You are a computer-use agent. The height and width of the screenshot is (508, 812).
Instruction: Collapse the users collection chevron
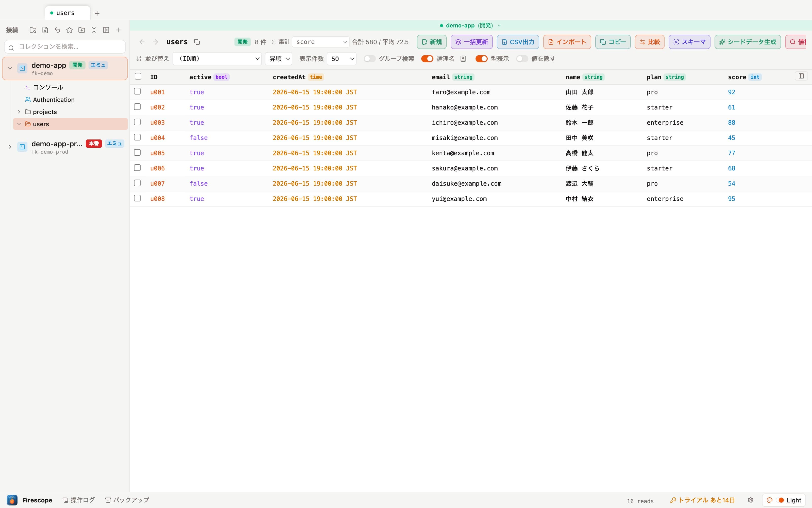[19, 124]
